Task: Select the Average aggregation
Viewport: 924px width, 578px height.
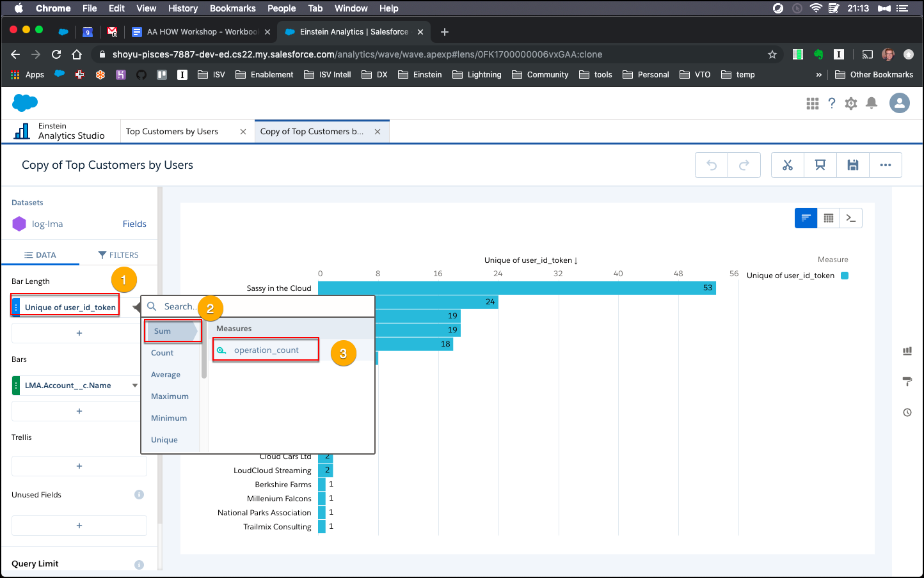Action: point(166,375)
